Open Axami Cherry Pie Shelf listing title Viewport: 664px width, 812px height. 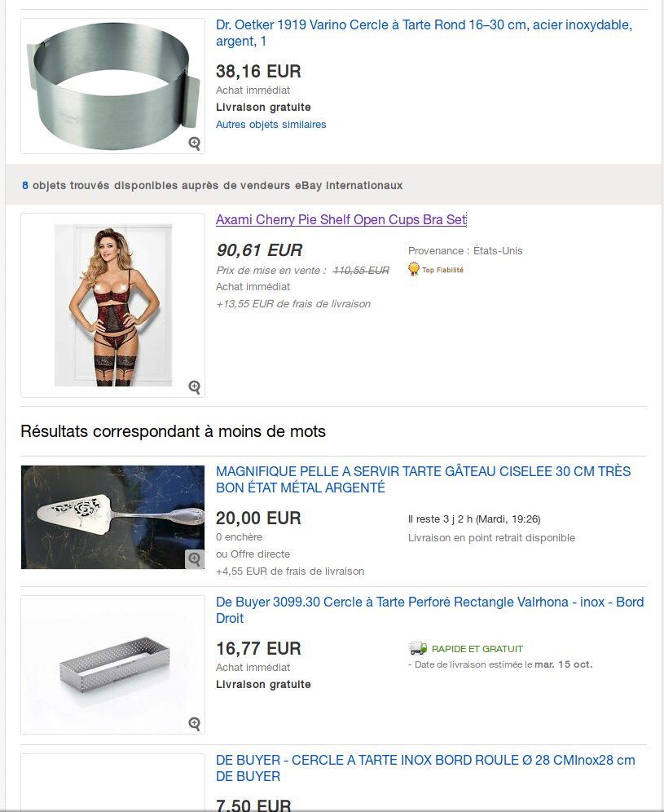341,219
